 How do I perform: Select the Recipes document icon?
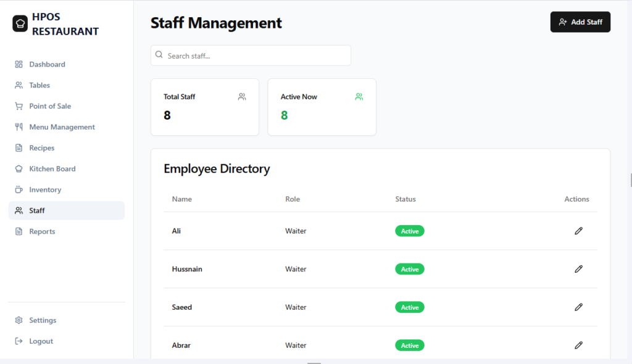19,147
